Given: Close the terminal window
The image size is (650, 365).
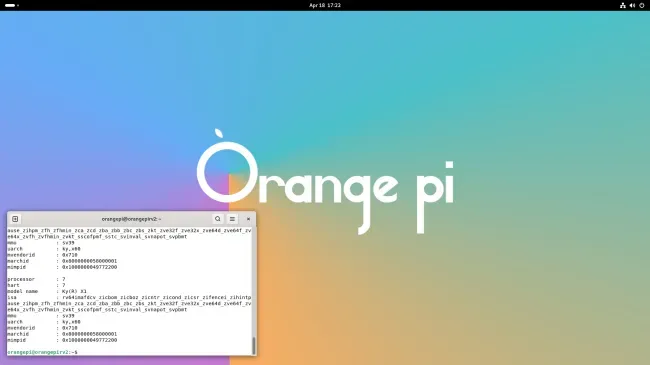Looking at the screenshot, I should [248, 219].
